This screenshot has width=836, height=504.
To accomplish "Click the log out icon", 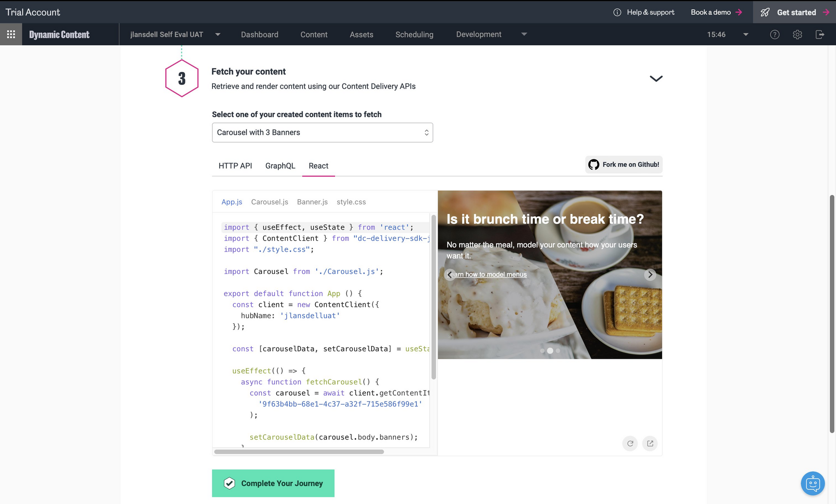I will pyautogui.click(x=820, y=35).
